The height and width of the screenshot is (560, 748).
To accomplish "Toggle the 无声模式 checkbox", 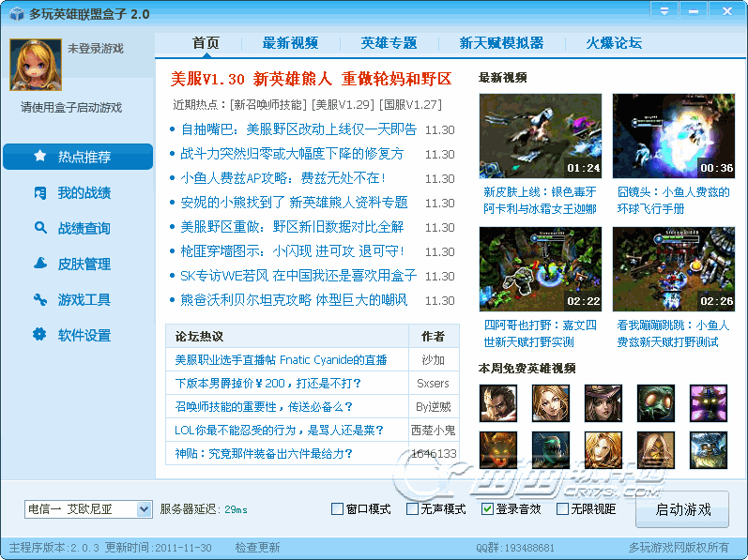I will pyautogui.click(x=413, y=509).
